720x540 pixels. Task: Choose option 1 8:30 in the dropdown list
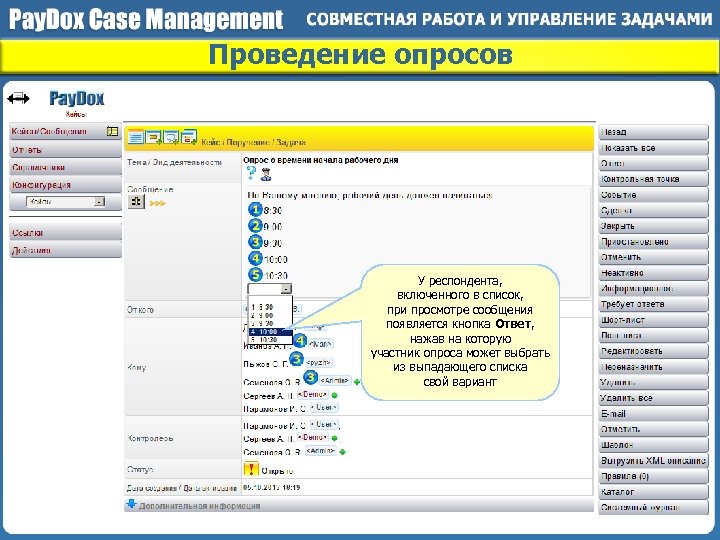(270, 307)
